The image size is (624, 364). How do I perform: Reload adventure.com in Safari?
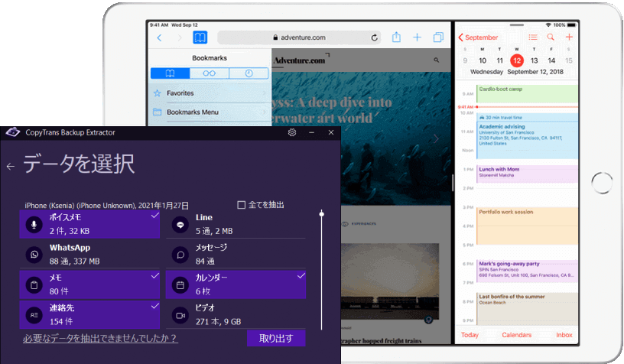pos(374,37)
